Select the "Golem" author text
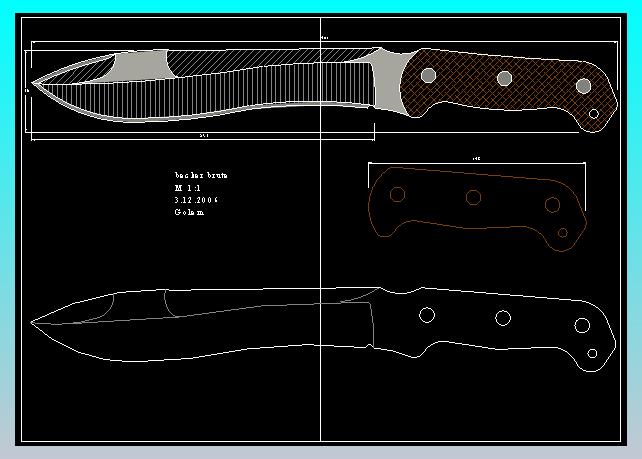 (x=189, y=212)
